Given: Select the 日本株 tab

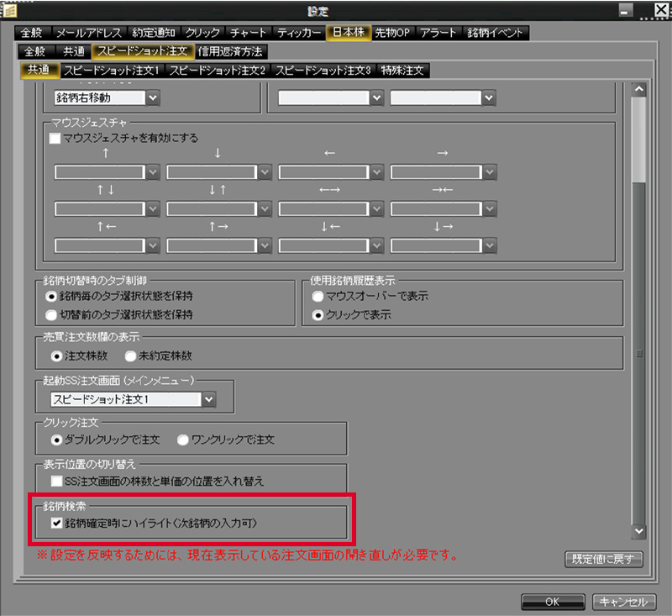Looking at the screenshot, I should click(x=349, y=33).
